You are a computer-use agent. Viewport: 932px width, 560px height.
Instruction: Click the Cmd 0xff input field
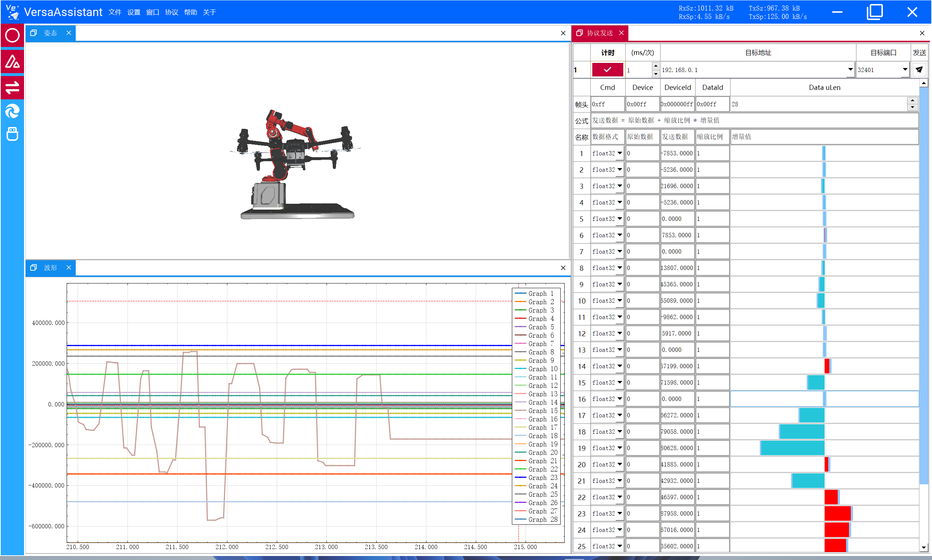coord(607,104)
